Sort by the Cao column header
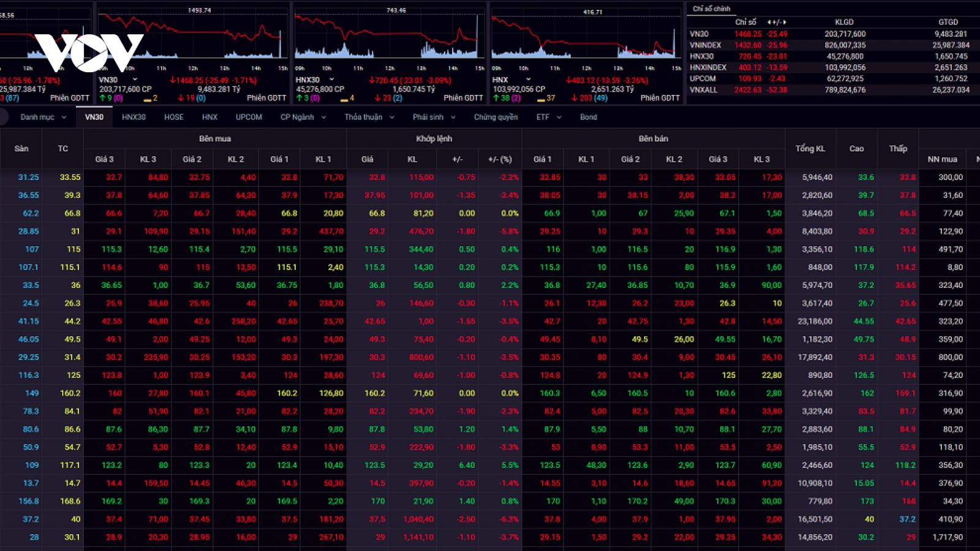 (856, 149)
